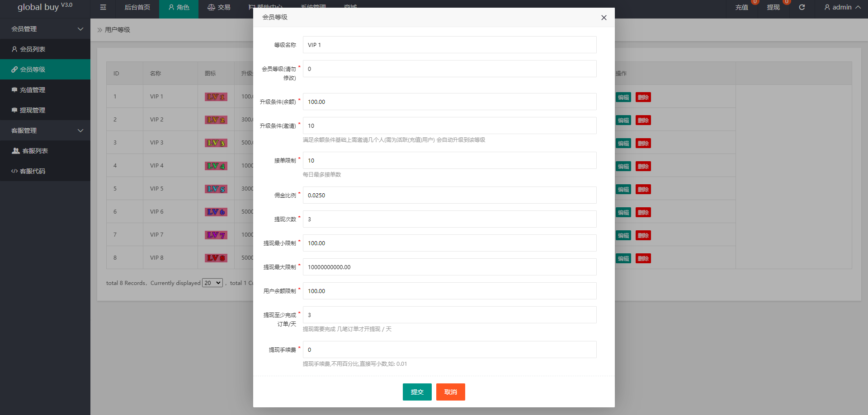Click the refresh icon in top bar
Image resolution: width=868 pixels, height=415 pixels.
point(802,7)
